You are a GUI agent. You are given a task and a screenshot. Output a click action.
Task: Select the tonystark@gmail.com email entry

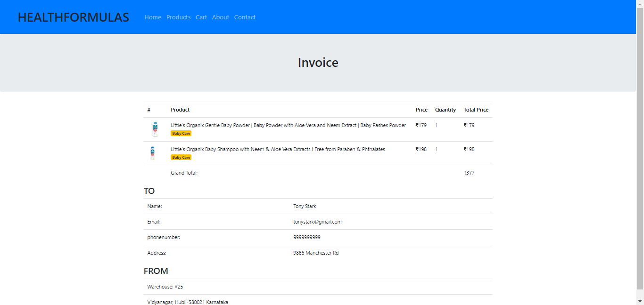(x=317, y=222)
